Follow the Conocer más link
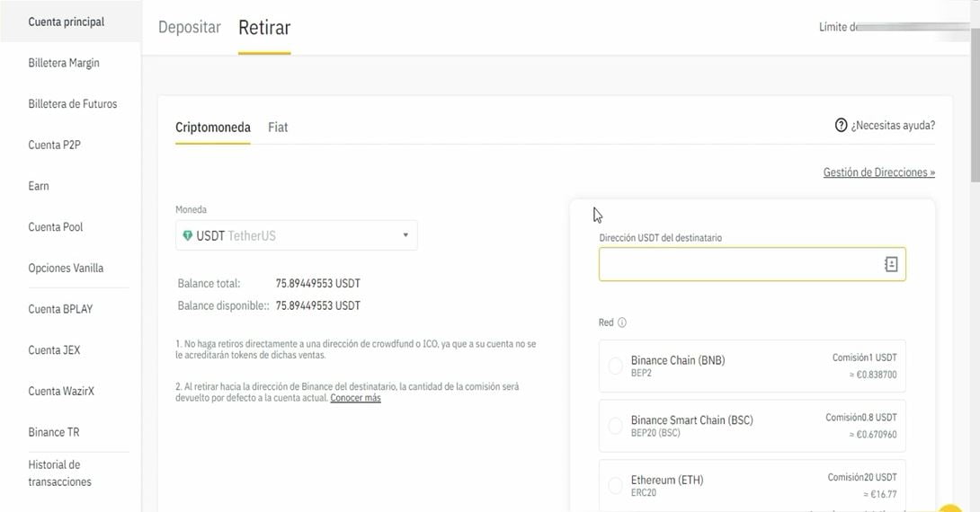The width and height of the screenshot is (980, 512). [355, 398]
